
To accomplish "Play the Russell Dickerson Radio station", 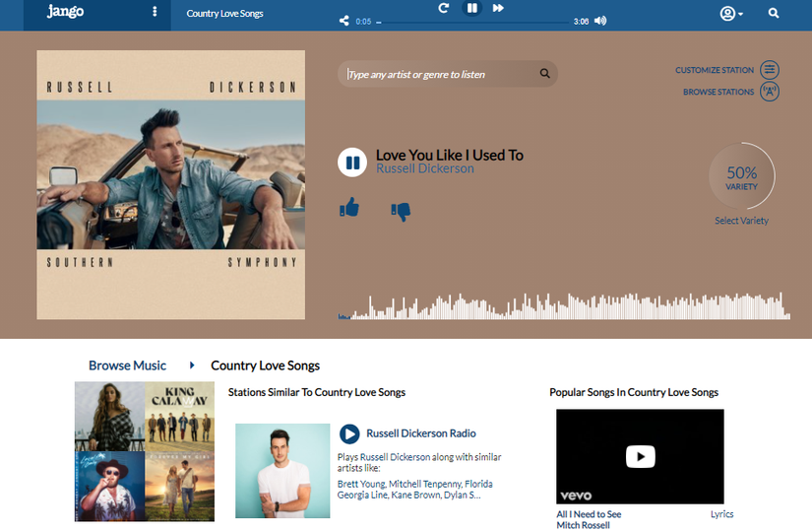I will pyautogui.click(x=349, y=433).
